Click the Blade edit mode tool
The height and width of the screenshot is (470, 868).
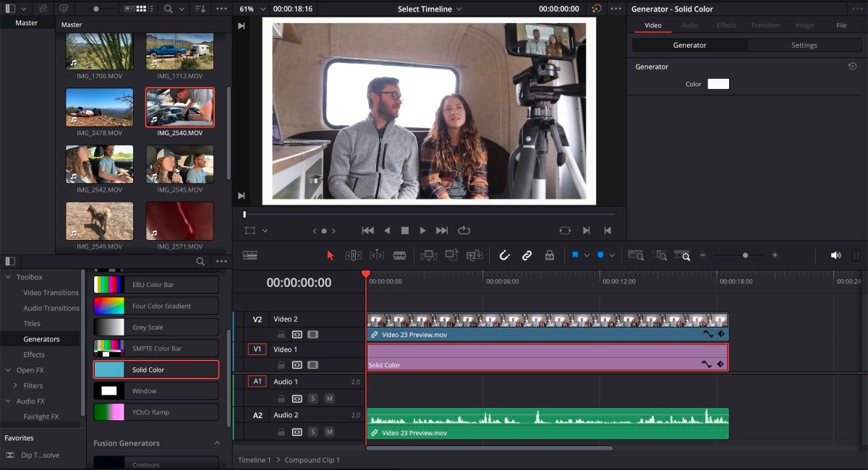click(399, 255)
